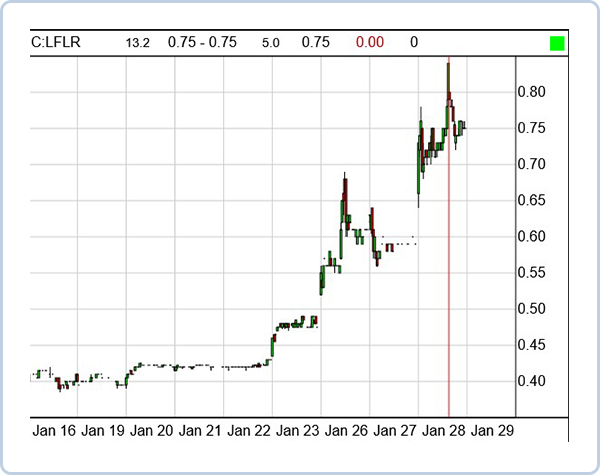Select Jan 29 on the date axis
Viewport: 600px width, 475px height.
click(x=492, y=431)
